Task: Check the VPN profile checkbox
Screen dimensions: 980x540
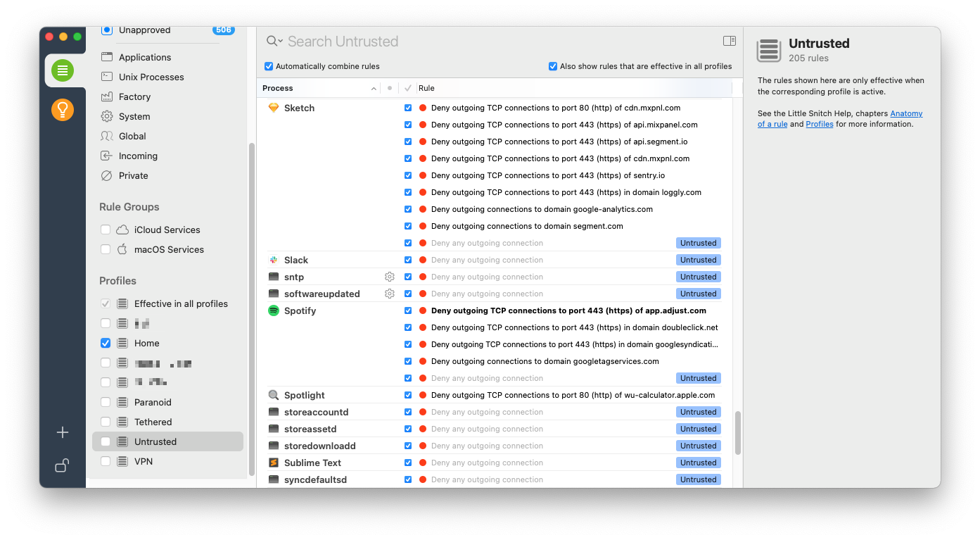Action: 106,461
